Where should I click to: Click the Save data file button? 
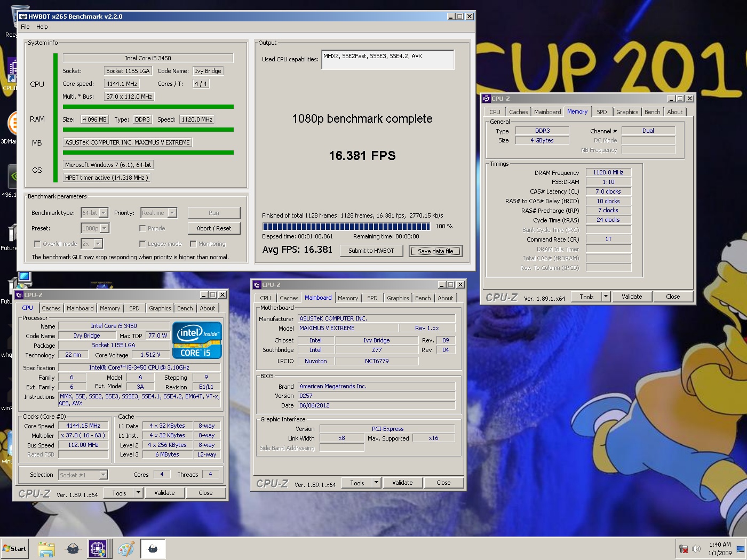[435, 251]
